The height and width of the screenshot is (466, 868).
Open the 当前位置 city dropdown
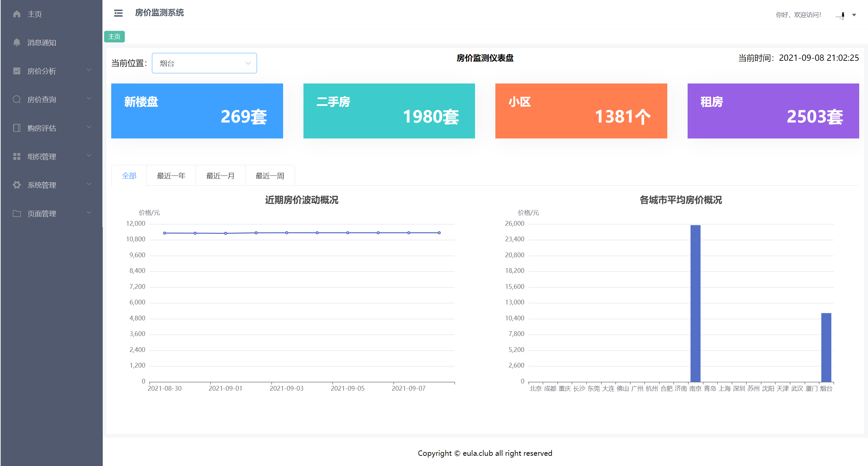[x=204, y=63]
